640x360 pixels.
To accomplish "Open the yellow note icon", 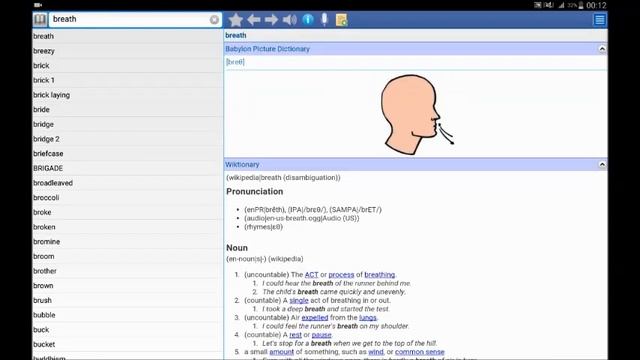I will click(x=342, y=20).
